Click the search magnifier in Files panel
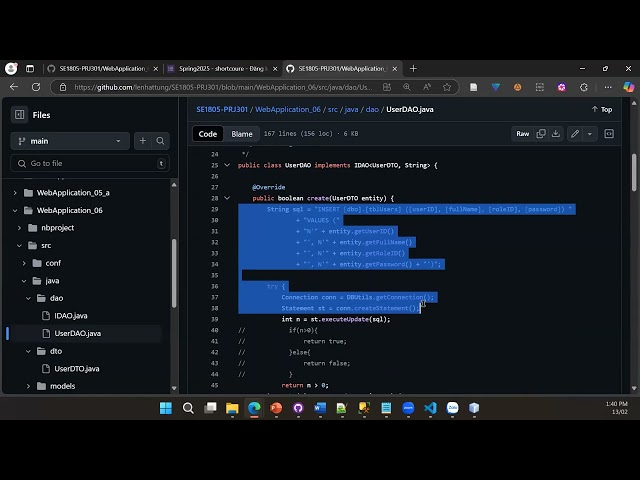 160,141
